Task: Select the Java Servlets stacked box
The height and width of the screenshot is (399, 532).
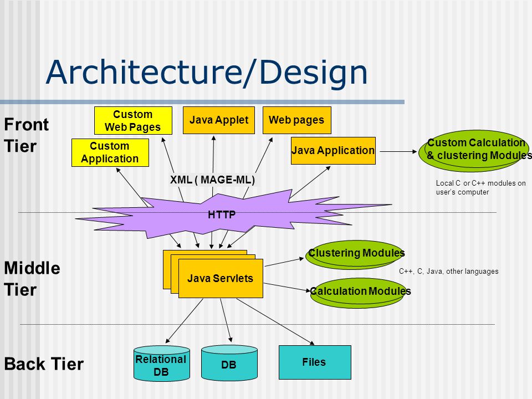Action: [213, 274]
